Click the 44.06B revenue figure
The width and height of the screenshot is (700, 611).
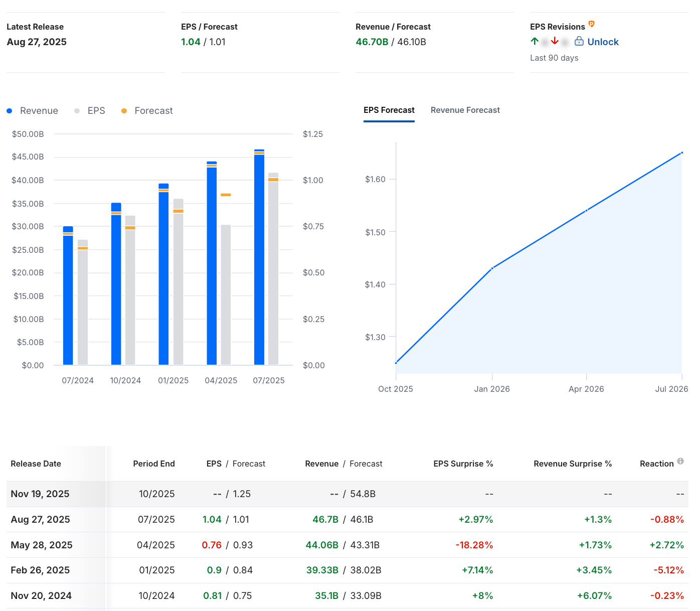tap(322, 545)
